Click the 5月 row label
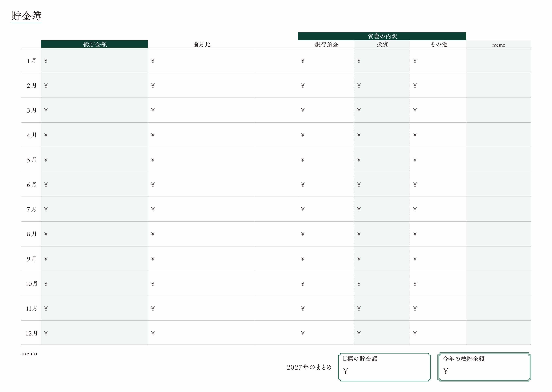The height and width of the screenshot is (392, 552). pos(31,160)
